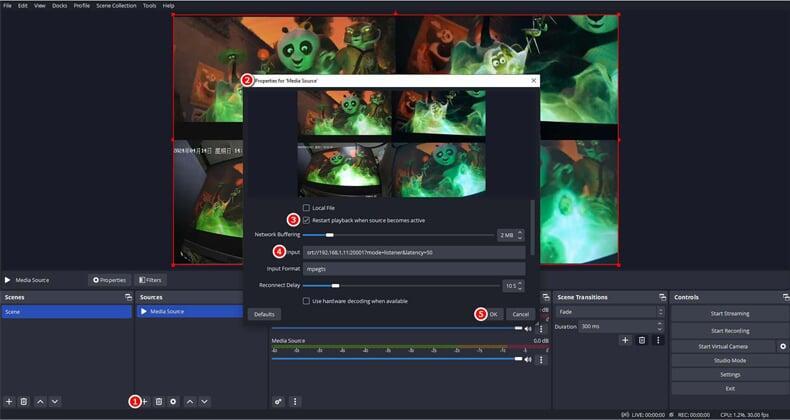Remove the selected source using the trash icon

159,401
